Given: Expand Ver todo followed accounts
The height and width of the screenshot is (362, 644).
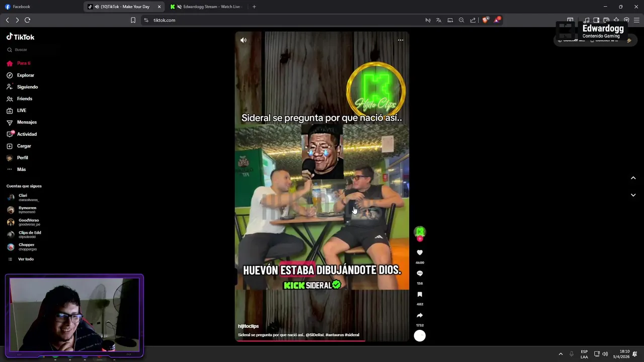Looking at the screenshot, I should coord(20,259).
